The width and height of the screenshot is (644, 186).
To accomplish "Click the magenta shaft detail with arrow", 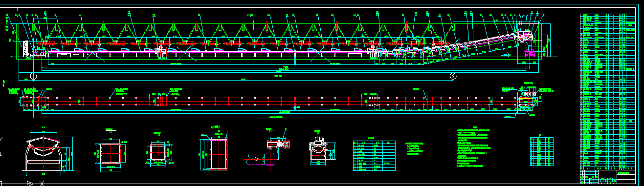I will [x=260, y=159].
